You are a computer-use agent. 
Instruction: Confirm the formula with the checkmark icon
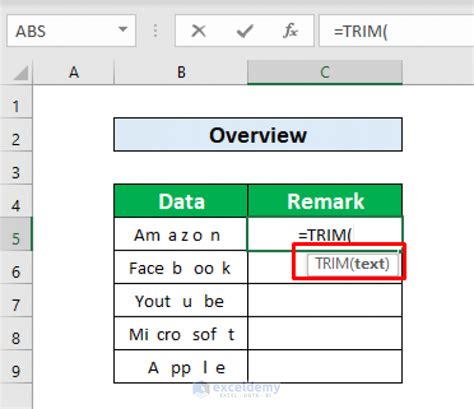pyautogui.click(x=245, y=31)
